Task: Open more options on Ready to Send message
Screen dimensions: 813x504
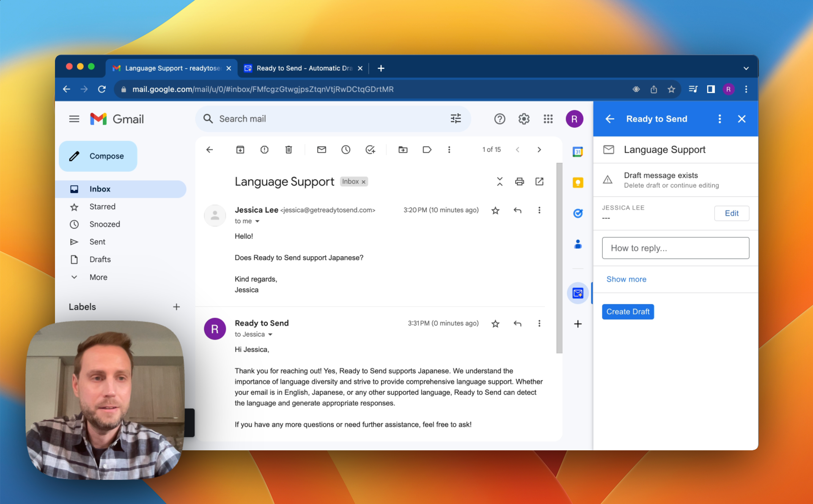Action: pos(539,323)
